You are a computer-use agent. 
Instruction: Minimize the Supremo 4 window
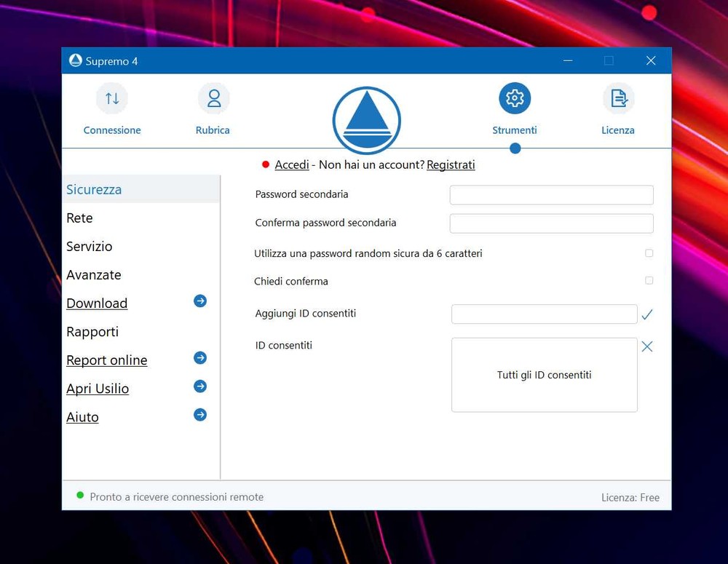pyautogui.click(x=568, y=60)
